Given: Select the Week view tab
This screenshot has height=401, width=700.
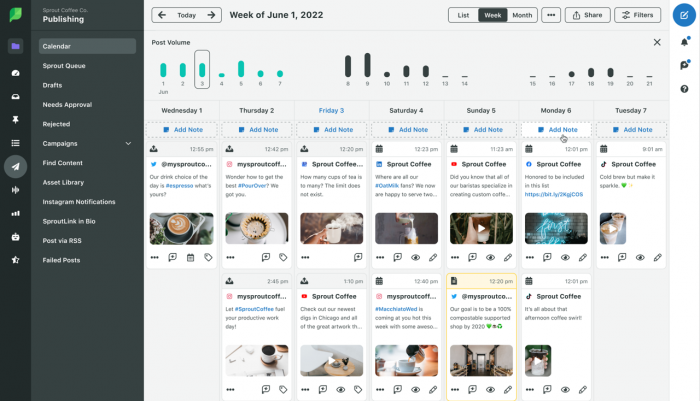Looking at the screenshot, I should pyautogui.click(x=493, y=15).
